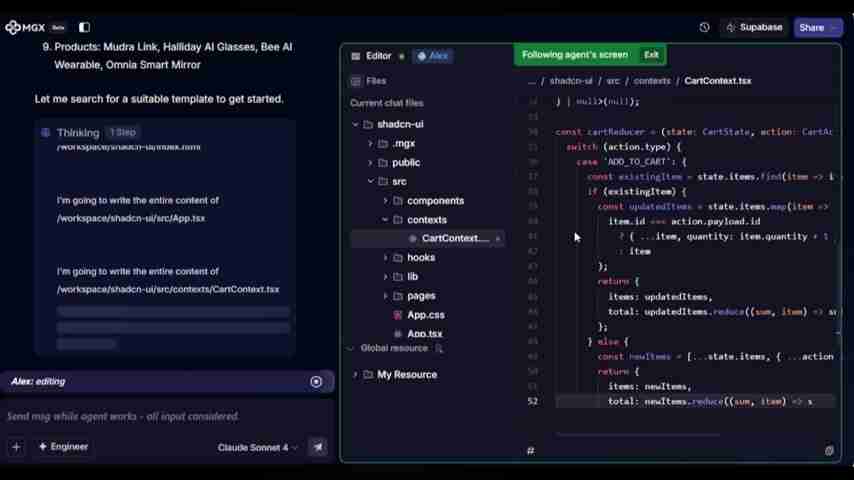Image resolution: width=854 pixels, height=480 pixels.
Task: Open the CartContext.tsx file
Action: [x=428, y=239]
